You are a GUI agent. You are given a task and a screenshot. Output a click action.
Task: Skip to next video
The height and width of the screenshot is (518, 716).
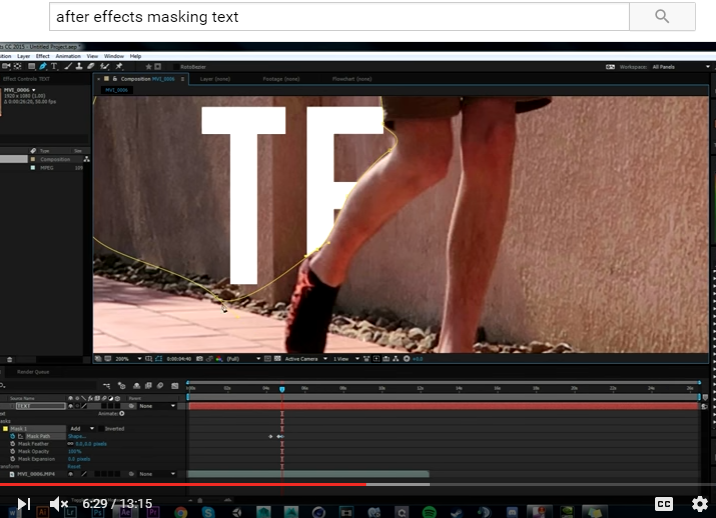pos(24,504)
